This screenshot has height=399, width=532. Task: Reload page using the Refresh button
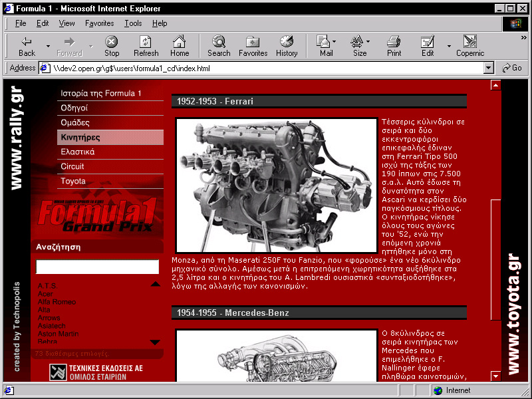coord(146,47)
